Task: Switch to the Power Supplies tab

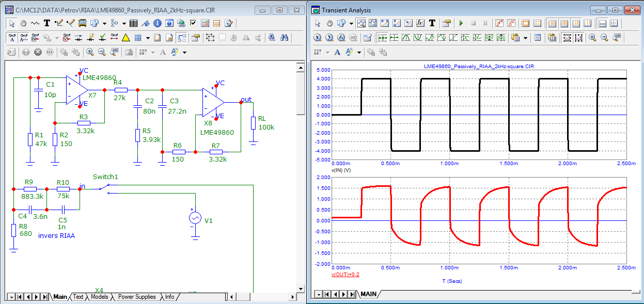Action: coord(136,297)
